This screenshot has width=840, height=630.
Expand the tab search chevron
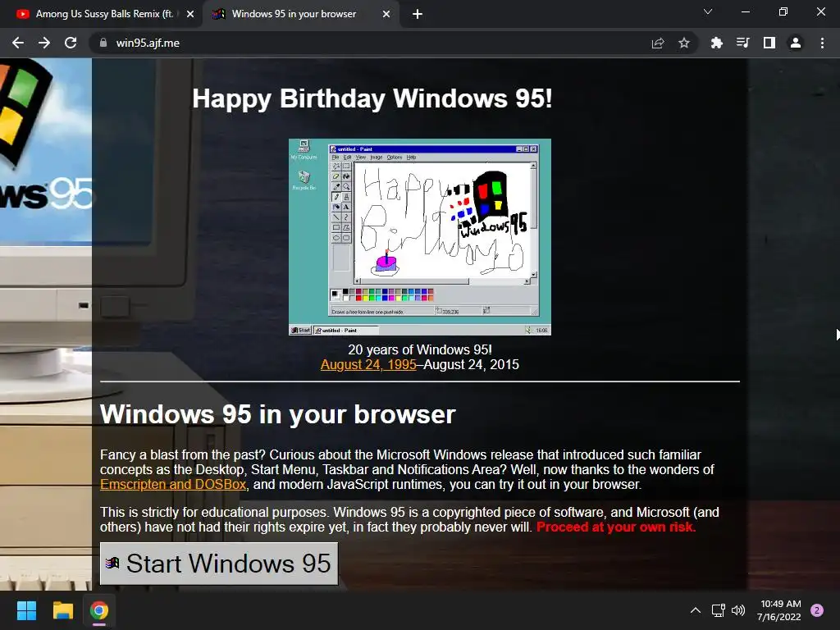click(708, 11)
